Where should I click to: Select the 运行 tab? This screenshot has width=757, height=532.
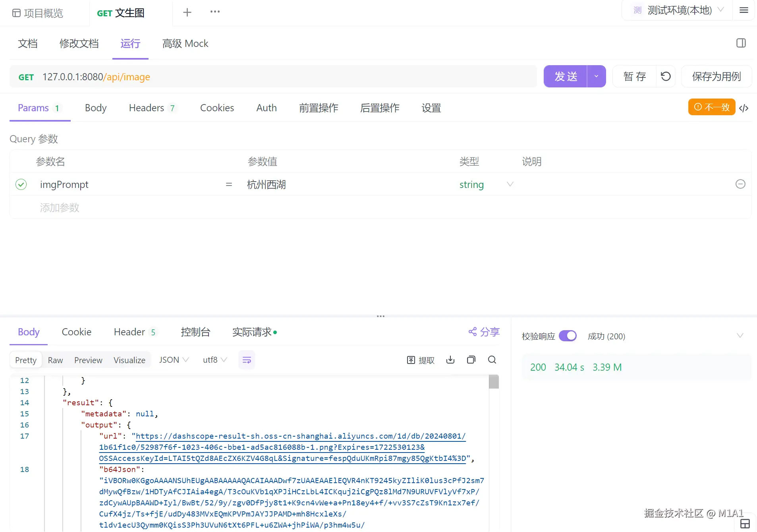point(130,43)
